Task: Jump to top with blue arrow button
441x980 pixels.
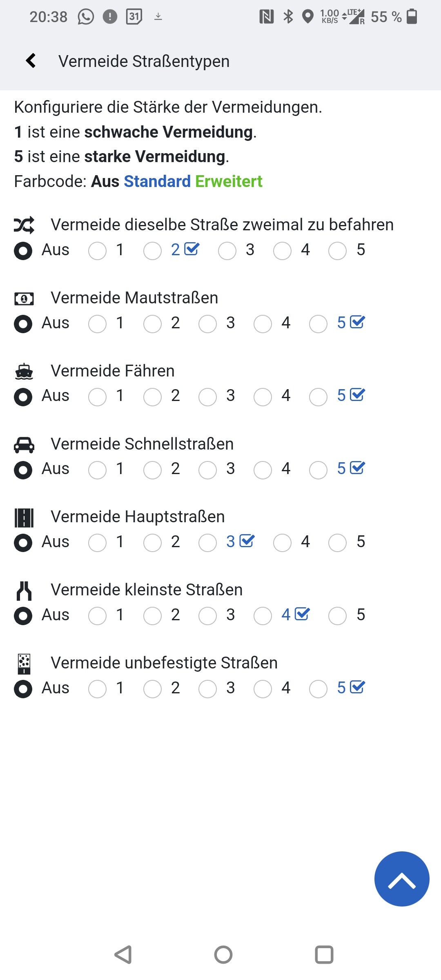Action: coord(402,879)
